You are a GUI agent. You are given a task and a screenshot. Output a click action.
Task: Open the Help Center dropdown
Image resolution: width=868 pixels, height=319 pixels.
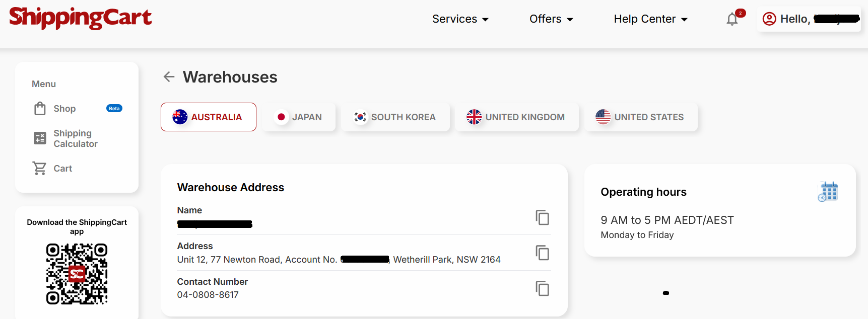[650, 19]
